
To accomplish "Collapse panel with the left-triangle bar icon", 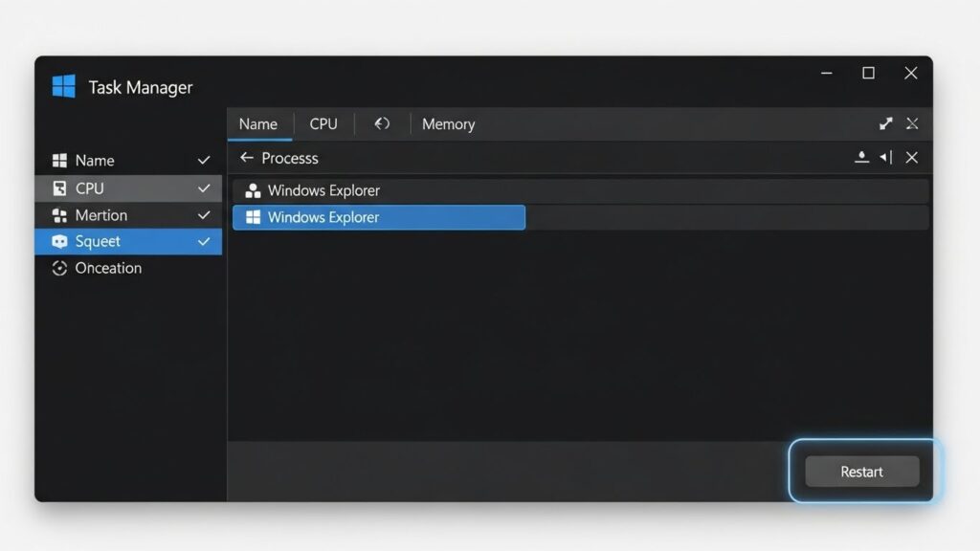I will coord(886,158).
